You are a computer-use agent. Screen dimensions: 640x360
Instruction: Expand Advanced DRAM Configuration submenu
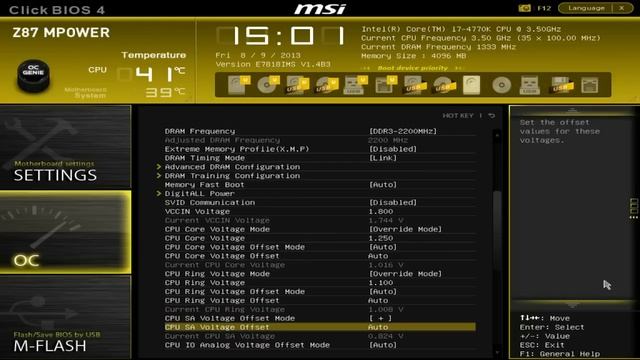(232, 167)
